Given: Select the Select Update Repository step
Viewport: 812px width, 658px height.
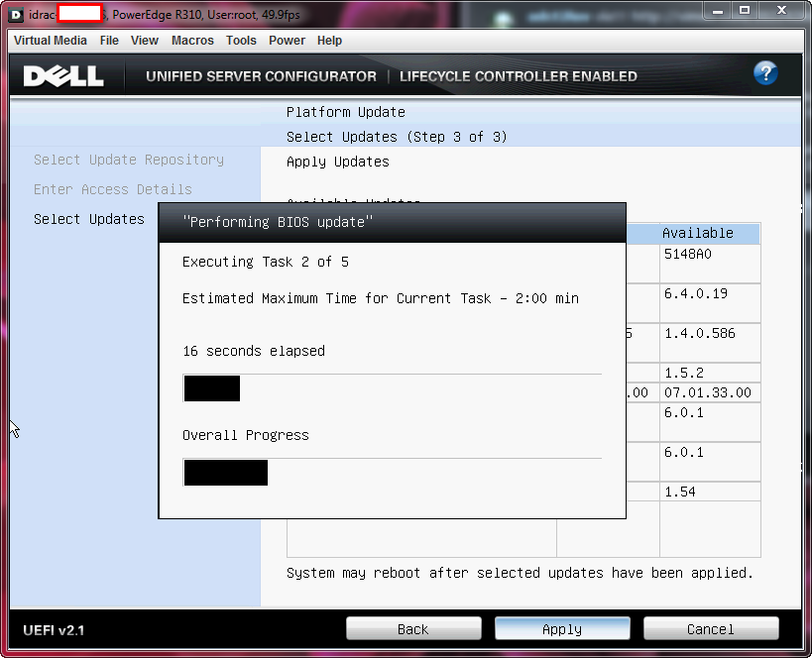Looking at the screenshot, I should 129,160.
